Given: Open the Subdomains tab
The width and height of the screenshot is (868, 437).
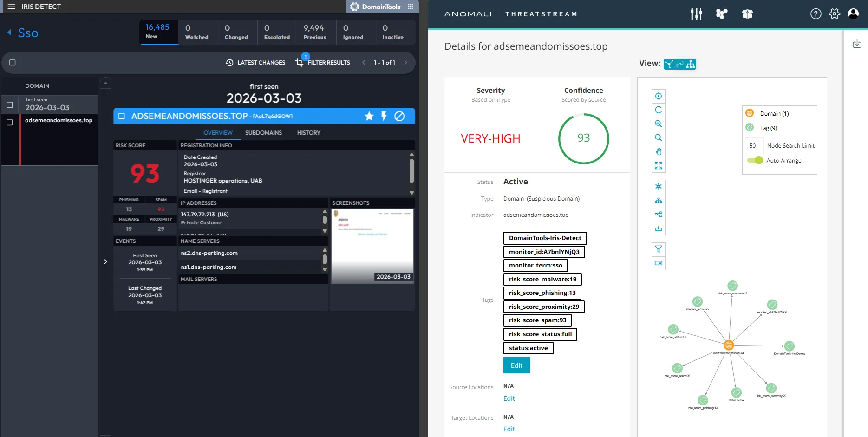Looking at the screenshot, I should [x=263, y=133].
